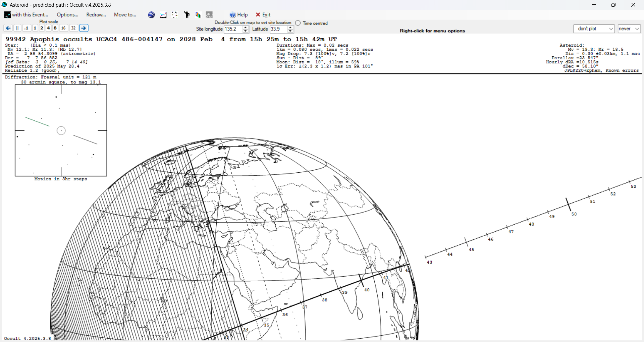Click the event title '99942 Apophis occults'
The height and width of the screenshot is (342, 644).
pos(49,39)
